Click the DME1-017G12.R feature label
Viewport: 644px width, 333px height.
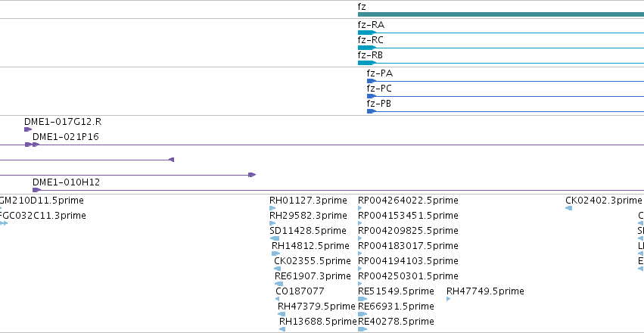pyautogui.click(x=63, y=122)
